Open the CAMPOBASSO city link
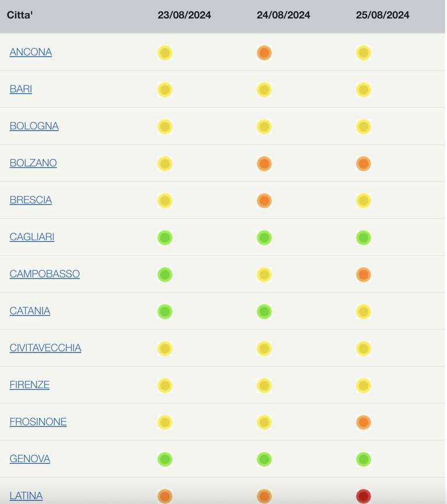This screenshot has height=504, width=447. 45,274
